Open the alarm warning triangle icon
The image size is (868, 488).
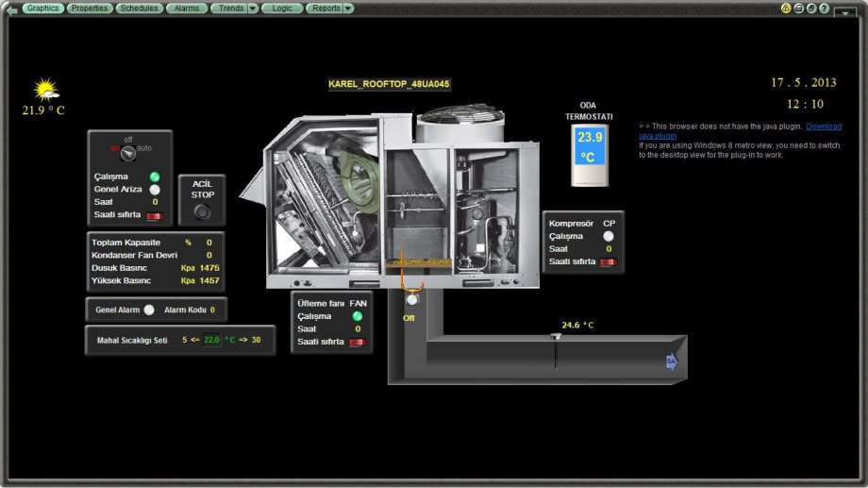(x=786, y=8)
